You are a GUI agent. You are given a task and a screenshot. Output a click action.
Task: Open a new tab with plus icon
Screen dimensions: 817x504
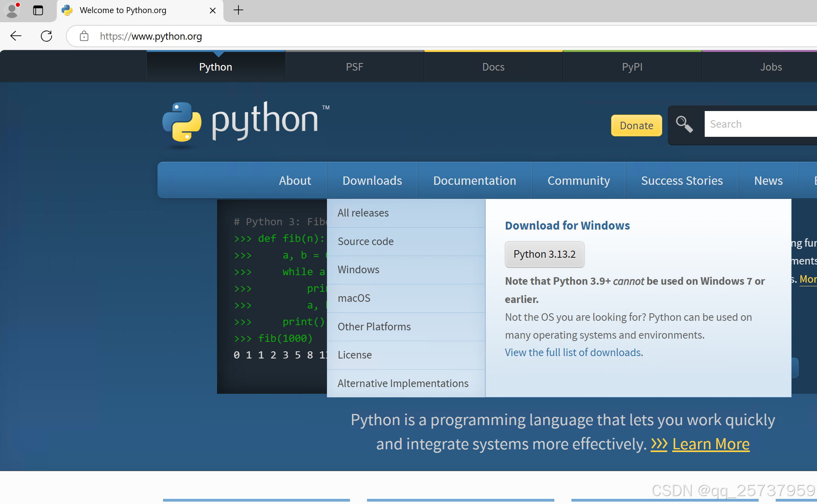point(238,10)
